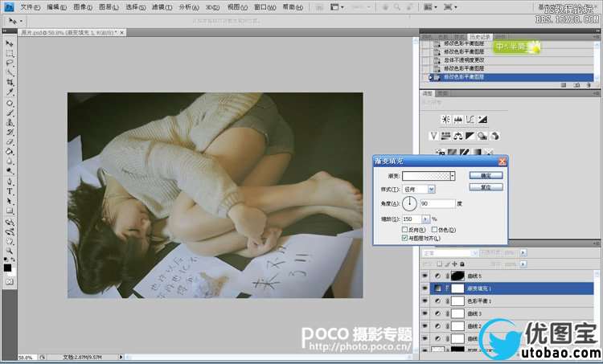Image resolution: width=603 pixels, height=364 pixels.
Task: Add Channel Mixer adjustment icon
Action: [494, 136]
